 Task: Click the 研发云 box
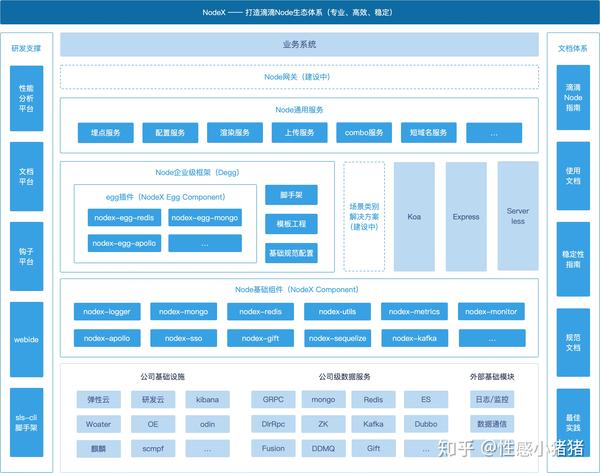[153, 400]
